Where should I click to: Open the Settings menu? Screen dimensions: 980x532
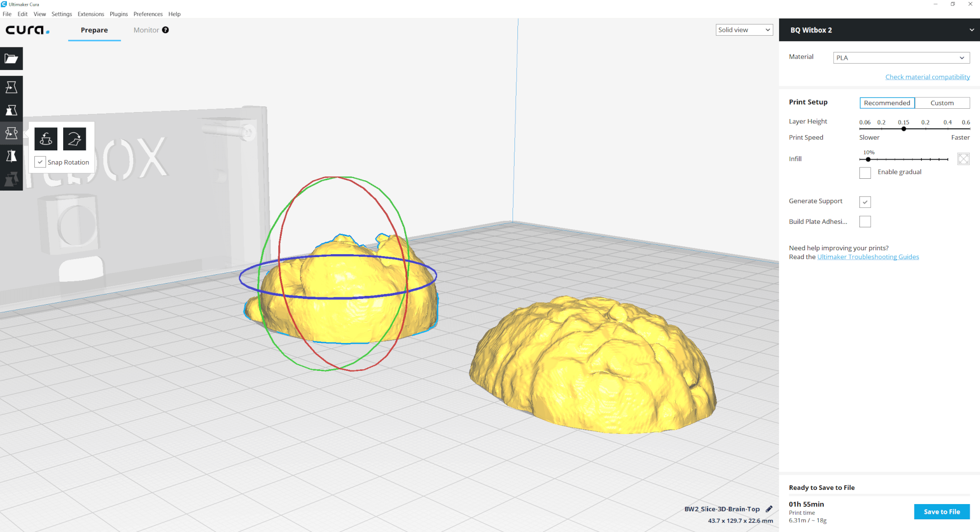(x=62, y=14)
